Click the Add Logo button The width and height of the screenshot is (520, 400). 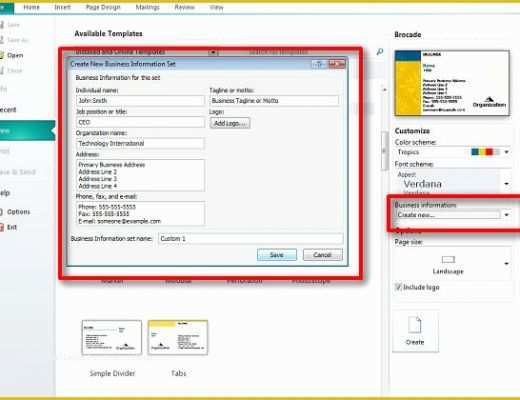click(230, 123)
